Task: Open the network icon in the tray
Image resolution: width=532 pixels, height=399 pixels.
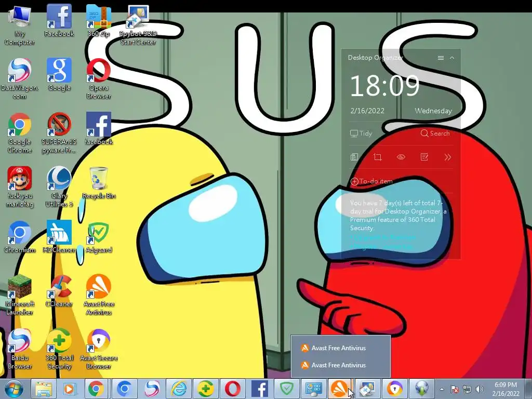Action: (x=467, y=389)
